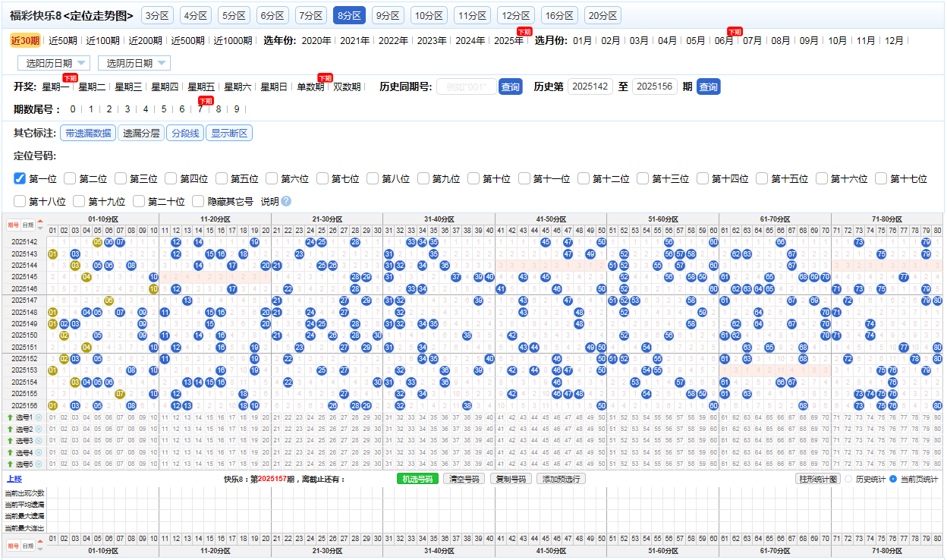This screenshot has height=560, width=947.
Task: Click the end period field showing 2025156
Action: click(x=655, y=87)
